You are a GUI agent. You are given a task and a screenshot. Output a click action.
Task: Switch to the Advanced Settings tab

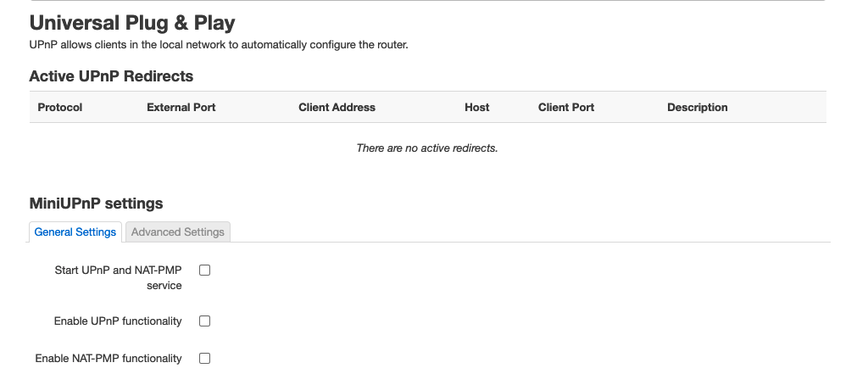point(178,232)
